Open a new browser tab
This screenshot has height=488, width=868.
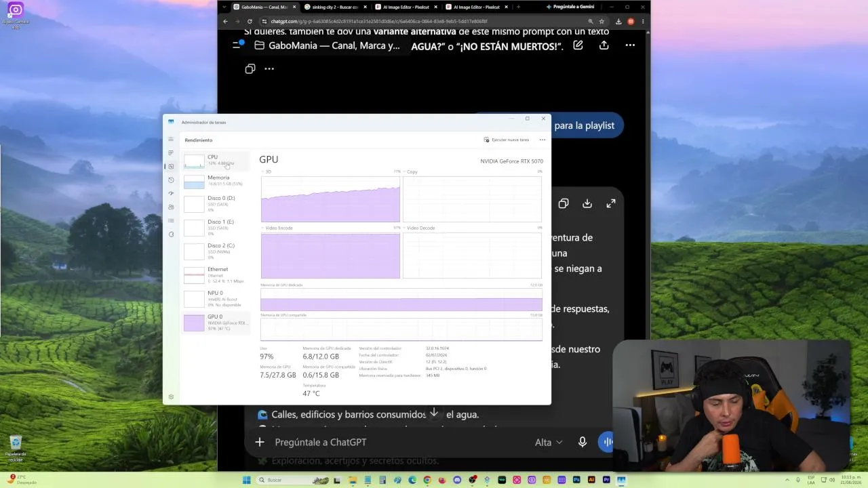tap(518, 7)
